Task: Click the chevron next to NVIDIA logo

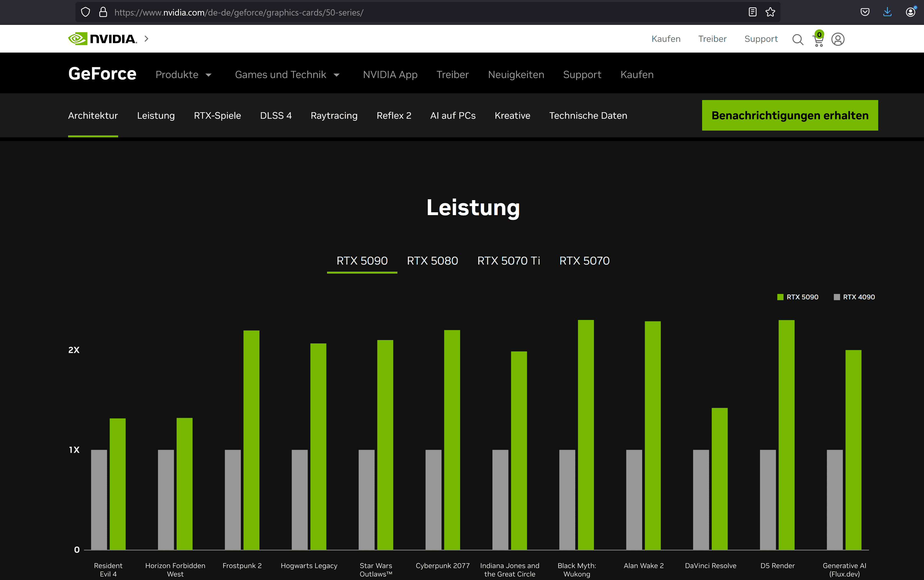Action: (x=146, y=39)
